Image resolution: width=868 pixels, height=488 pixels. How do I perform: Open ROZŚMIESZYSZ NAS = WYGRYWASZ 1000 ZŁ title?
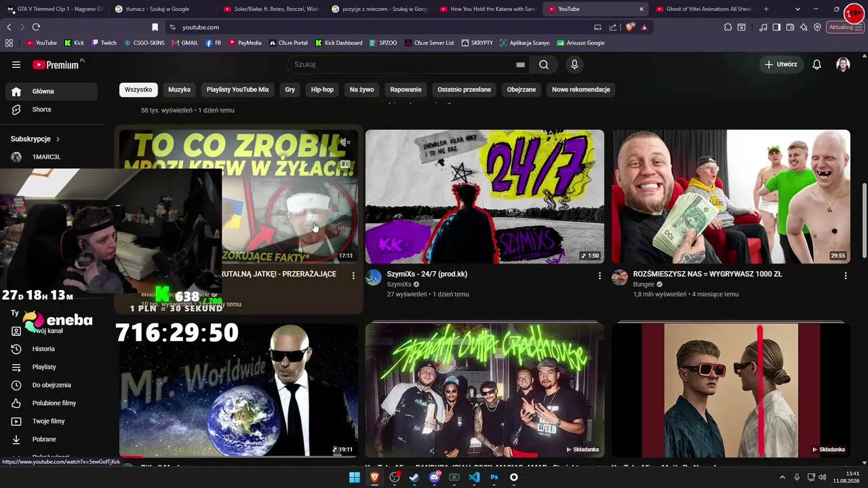707,274
